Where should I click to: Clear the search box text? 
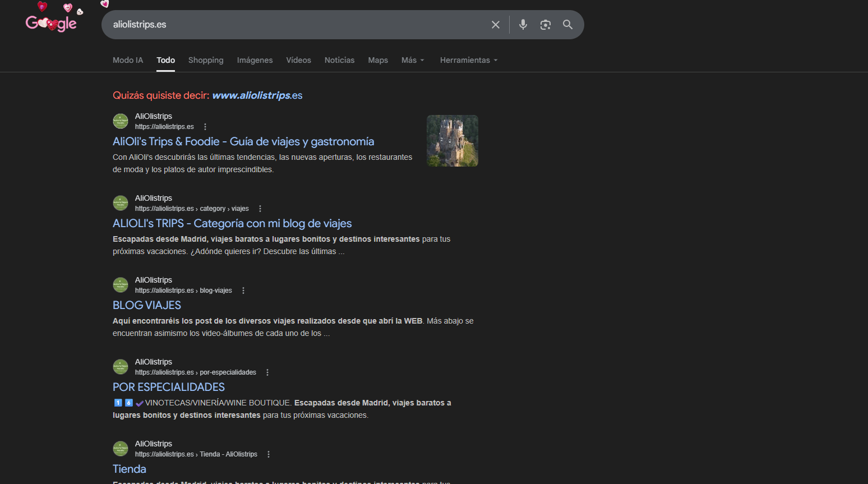click(495, 25)
